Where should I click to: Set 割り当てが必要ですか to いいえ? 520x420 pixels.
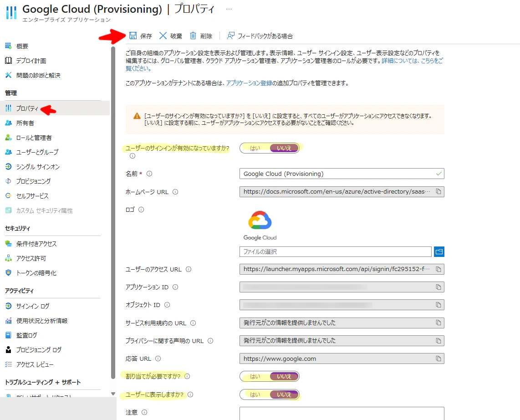(x=284, y=376)
